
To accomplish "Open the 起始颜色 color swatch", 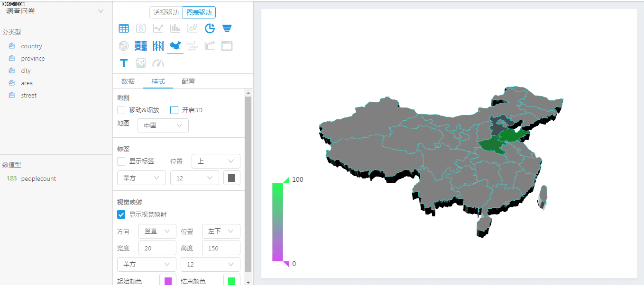I will pyautogui.click(x=168, y=280).
